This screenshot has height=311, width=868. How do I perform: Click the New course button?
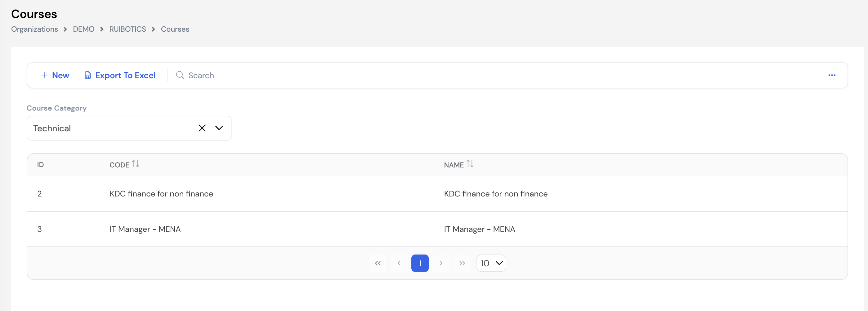coord(55,75)
